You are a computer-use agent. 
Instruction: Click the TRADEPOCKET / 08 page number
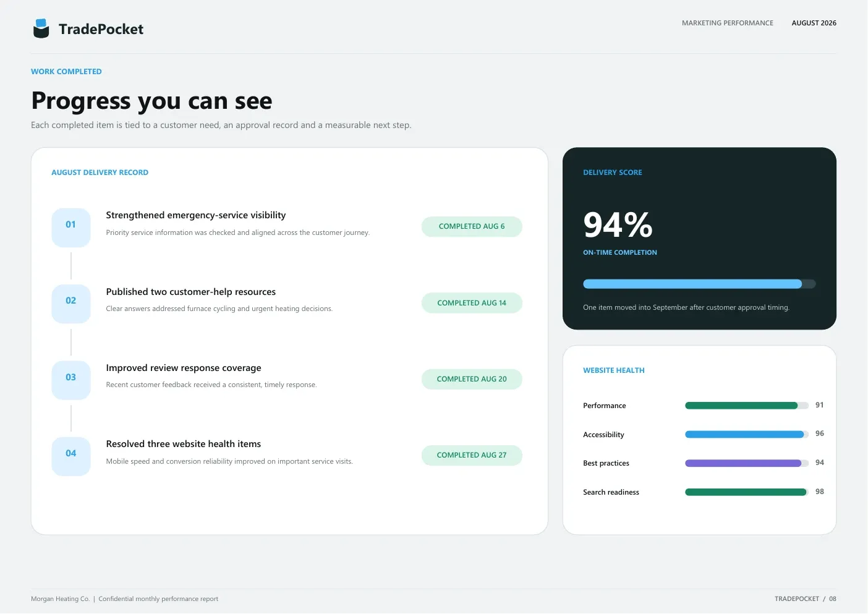coord(806,599)
